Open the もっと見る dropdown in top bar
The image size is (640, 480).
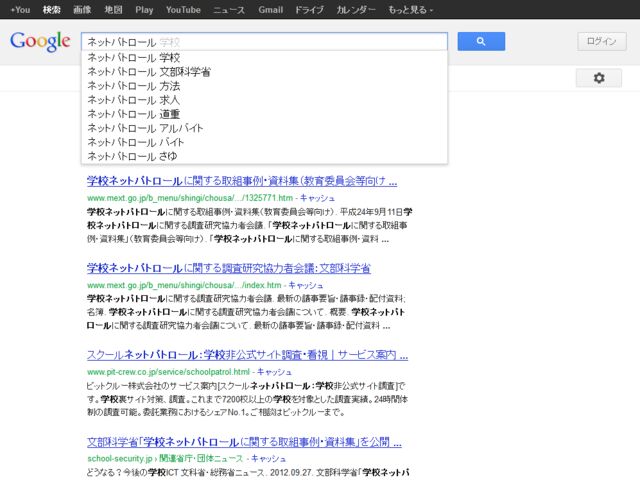410,10
